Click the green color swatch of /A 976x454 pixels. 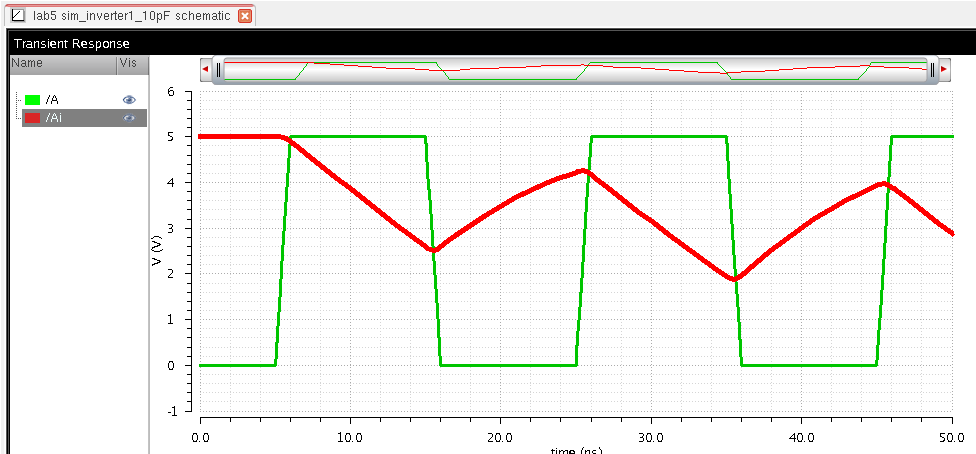point(32,100)
